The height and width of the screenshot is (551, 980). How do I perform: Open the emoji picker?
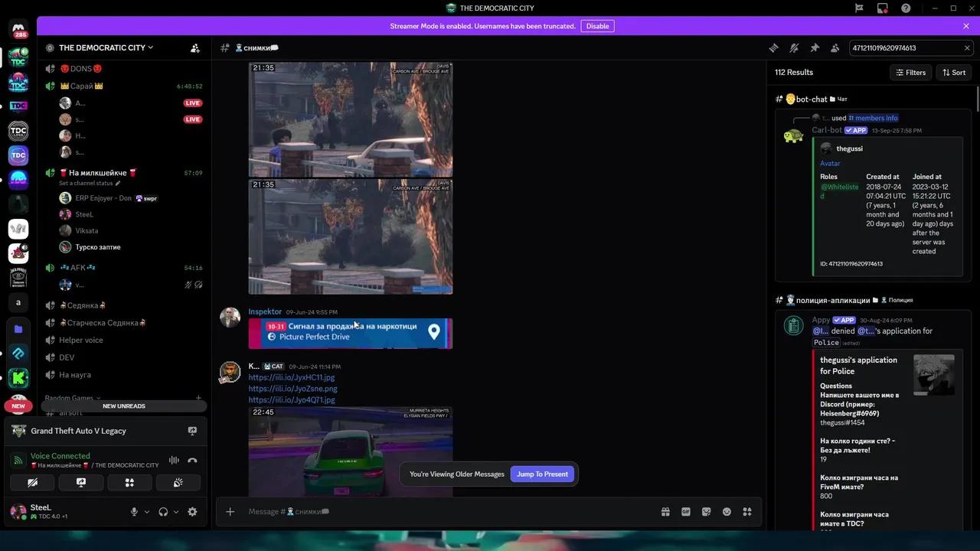coord(727,511)
